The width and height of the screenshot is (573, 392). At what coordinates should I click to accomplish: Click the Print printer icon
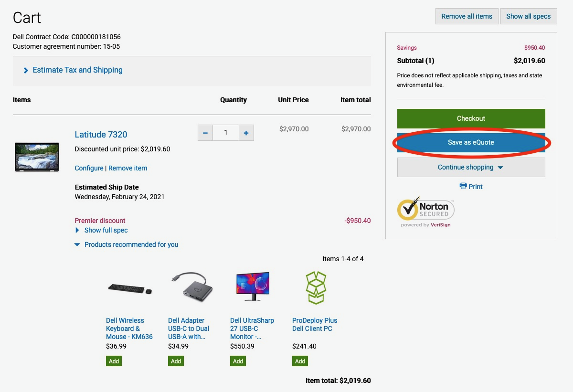463,186
